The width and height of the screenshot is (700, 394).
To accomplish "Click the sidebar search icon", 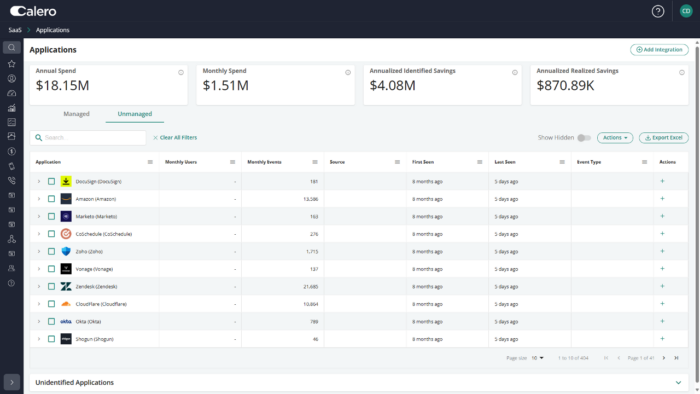I will tap(12, 48).
